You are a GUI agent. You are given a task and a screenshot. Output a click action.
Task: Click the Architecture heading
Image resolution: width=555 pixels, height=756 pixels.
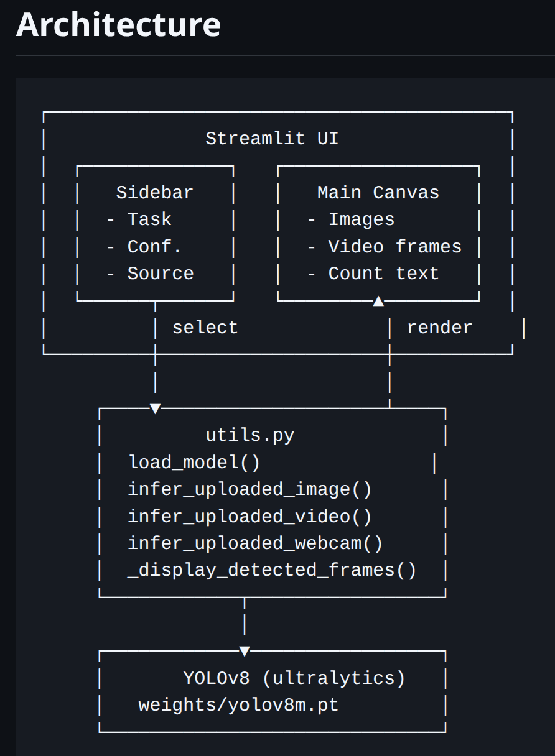tap(118, 25)
